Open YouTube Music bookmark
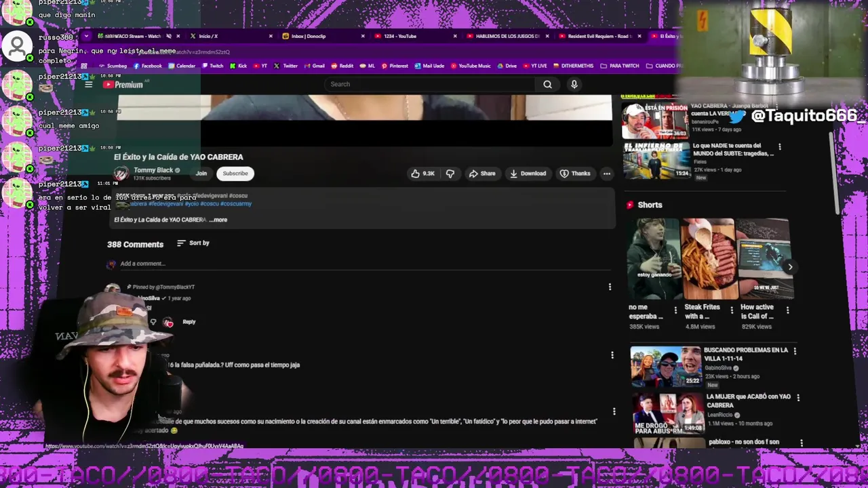 tap(470, 66)
